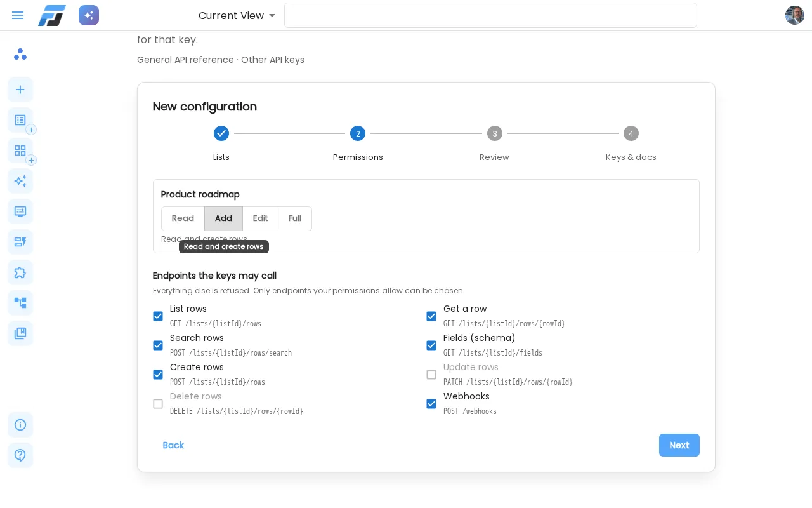The height and width of the screenshot is (508, 812).
Task: Click the hierarchy tree icon in sidebar
Action: [20, 303]
